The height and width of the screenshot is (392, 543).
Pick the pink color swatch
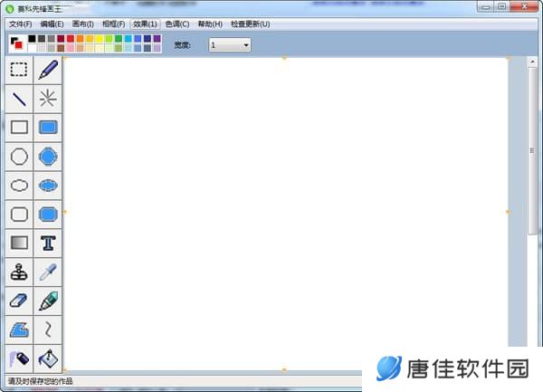(x=71, y=48)
